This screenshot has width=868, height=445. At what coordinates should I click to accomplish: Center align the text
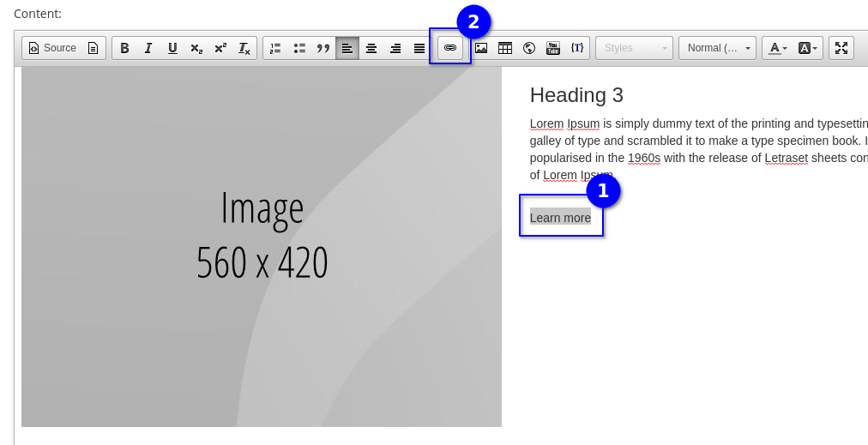point(371,48)
